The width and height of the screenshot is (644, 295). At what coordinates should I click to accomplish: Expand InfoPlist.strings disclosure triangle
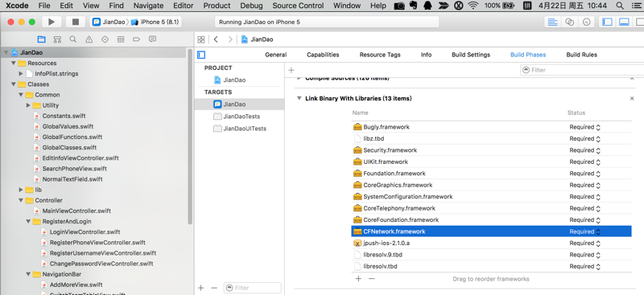(x=21, y=74)
